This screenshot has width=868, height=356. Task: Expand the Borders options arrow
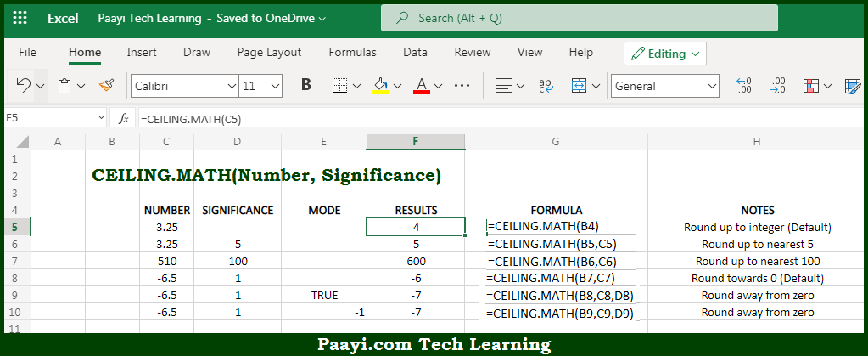click(x=357, y=86)
